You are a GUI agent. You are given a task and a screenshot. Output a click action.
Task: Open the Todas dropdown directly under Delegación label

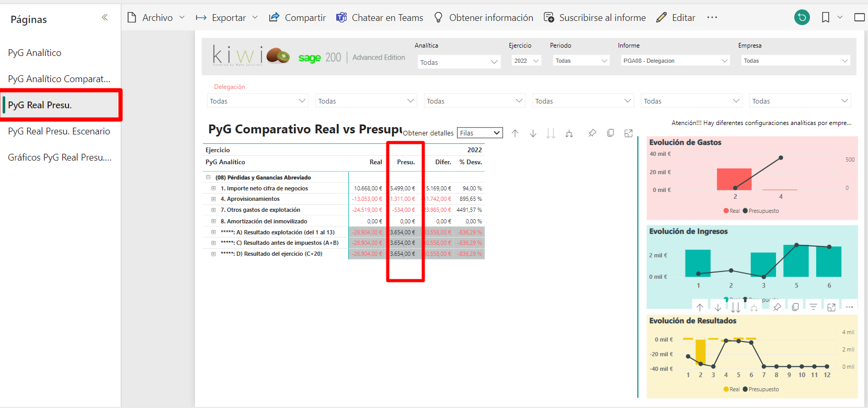click(x=257, y=101)
